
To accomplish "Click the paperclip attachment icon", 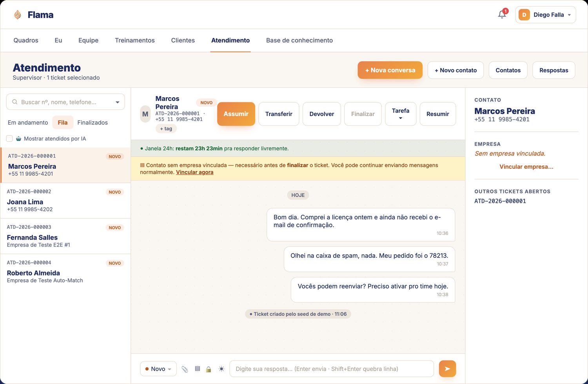I will tap(185, 369).
